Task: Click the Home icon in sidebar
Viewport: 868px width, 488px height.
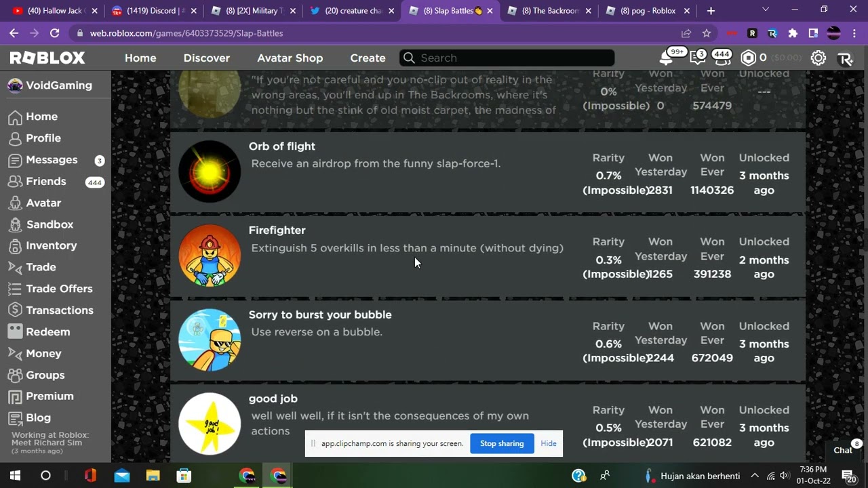Action: coord(16,117)
